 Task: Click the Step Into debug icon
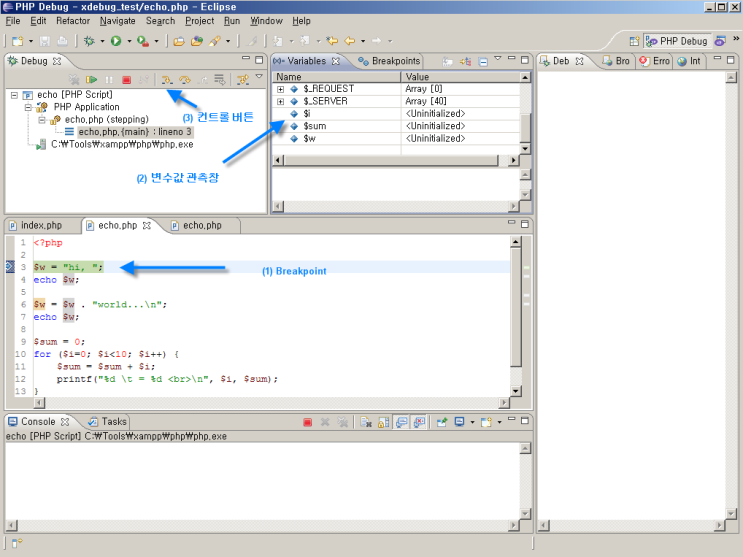[x=167, y=79]
